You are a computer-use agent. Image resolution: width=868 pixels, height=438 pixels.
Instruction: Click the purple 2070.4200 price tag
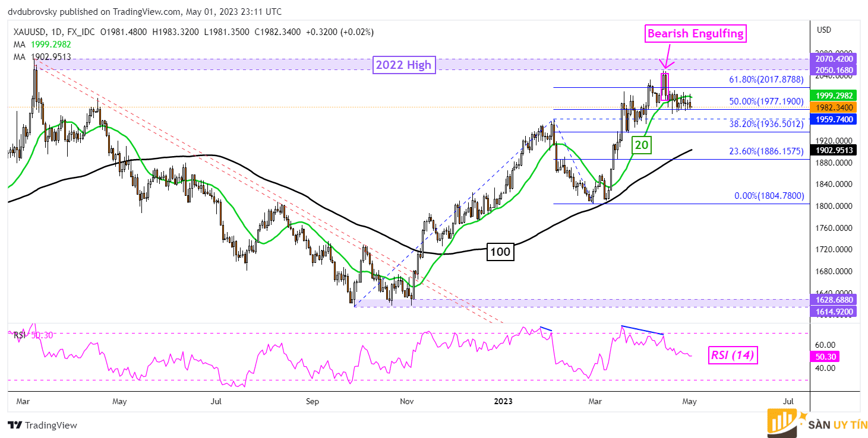(835, 59)
